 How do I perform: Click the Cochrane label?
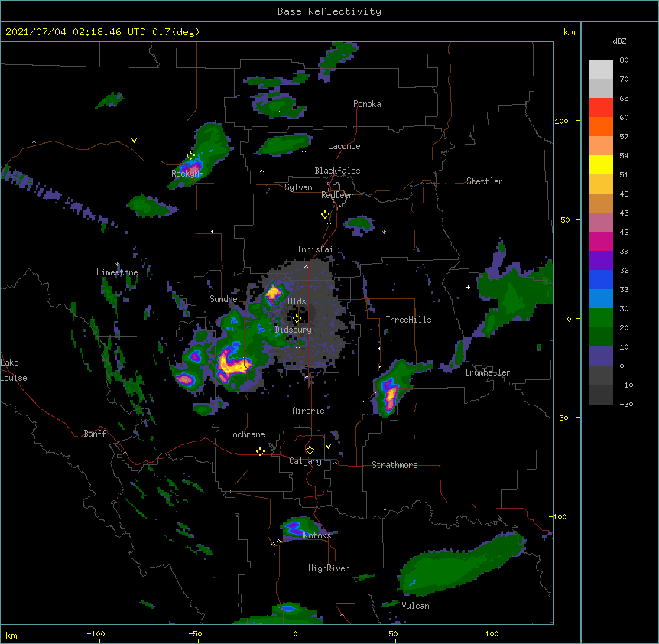(246, 434)
